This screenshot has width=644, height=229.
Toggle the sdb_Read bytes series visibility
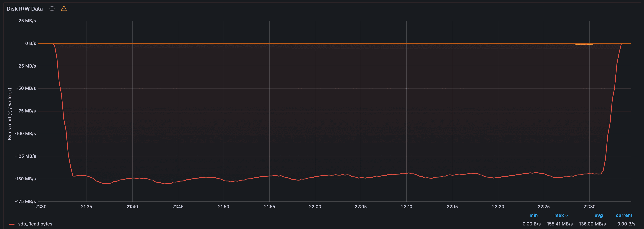[35, 224]
